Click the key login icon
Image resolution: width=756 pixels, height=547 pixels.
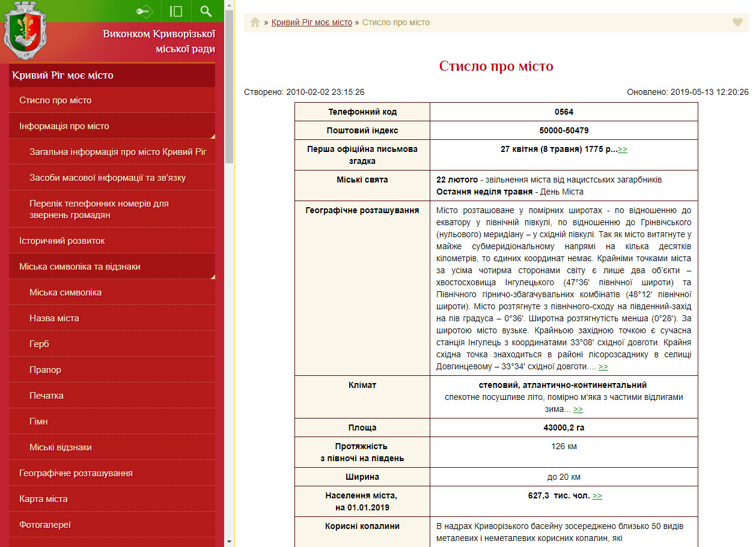point(145,11)
